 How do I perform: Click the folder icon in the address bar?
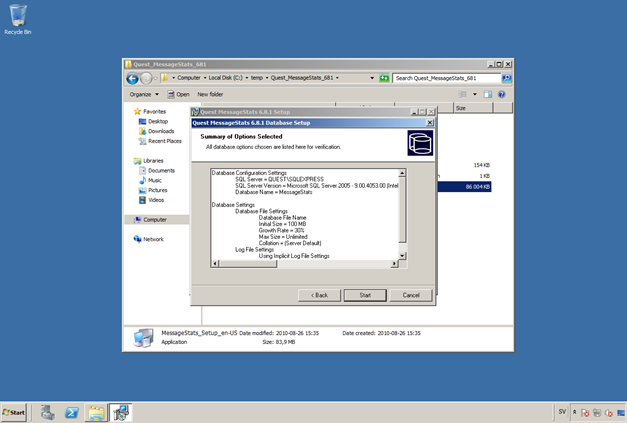pos(164,78)
